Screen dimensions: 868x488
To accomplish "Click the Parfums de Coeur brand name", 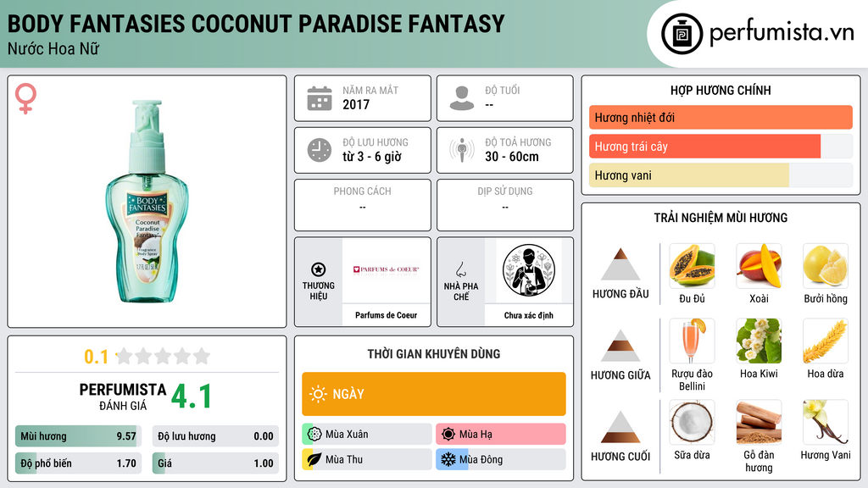I will pyautogui.click(x=387, y=315).
